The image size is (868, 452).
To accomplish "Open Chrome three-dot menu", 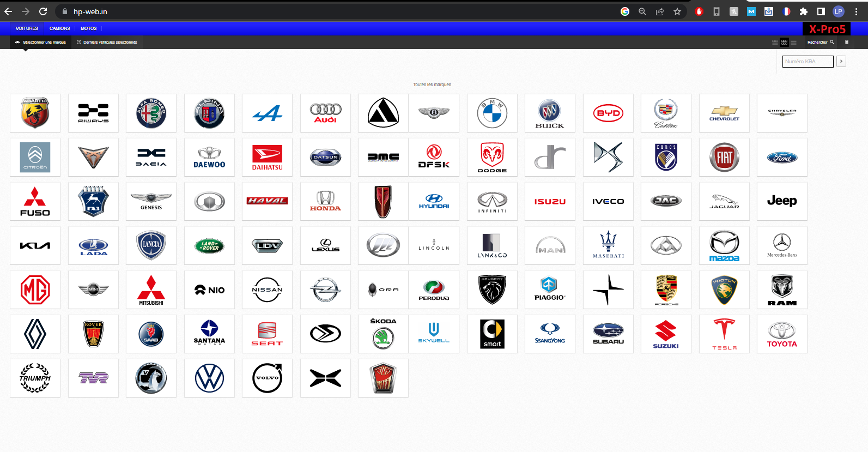I will pos(856,11).
